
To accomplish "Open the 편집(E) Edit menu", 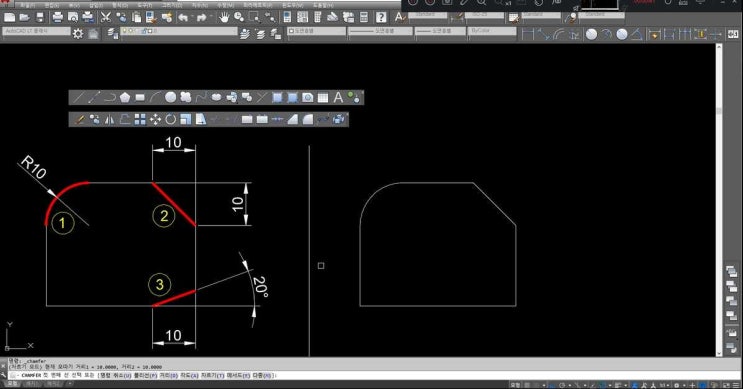I will pos(52,5).
